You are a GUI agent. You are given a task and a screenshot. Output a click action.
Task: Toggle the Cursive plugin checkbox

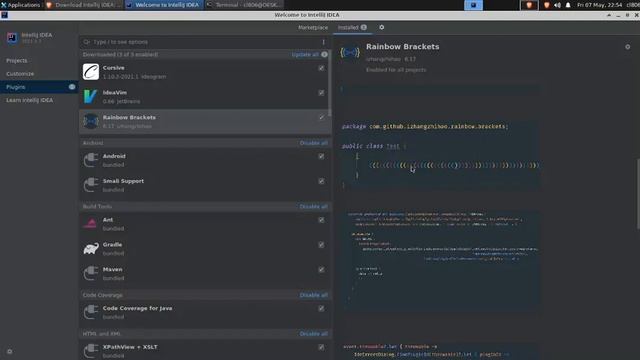click(321, 68)
